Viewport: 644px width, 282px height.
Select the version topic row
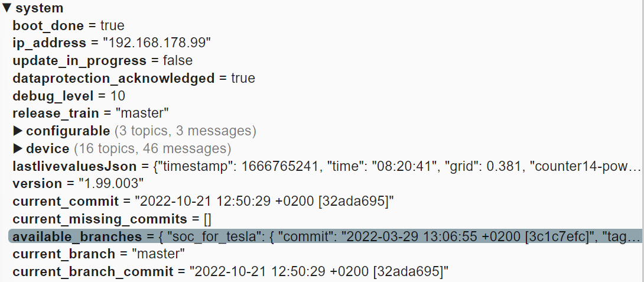click(37, 184)
